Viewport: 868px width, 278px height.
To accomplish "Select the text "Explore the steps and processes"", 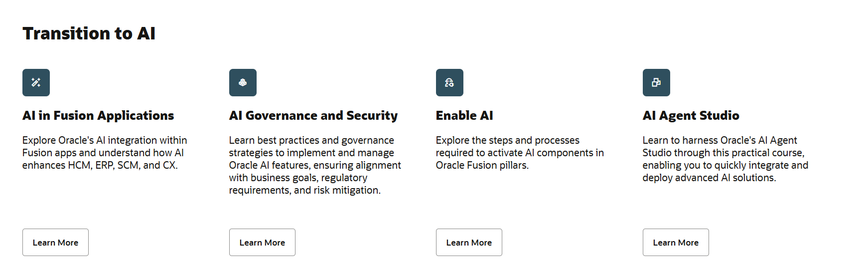I will (507, 140).
